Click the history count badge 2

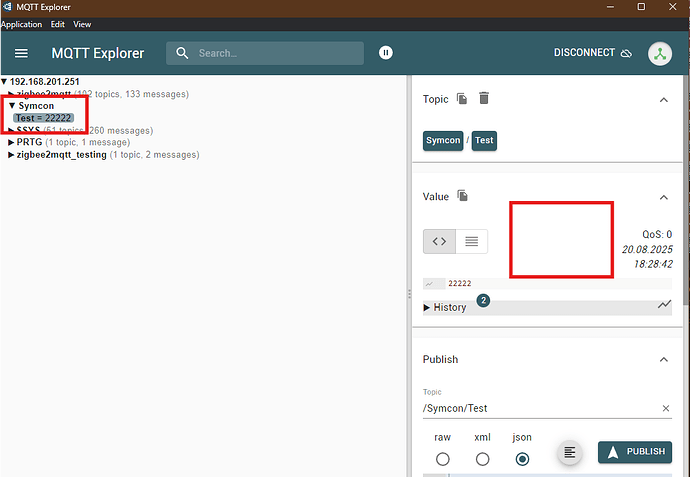[483, 300]
